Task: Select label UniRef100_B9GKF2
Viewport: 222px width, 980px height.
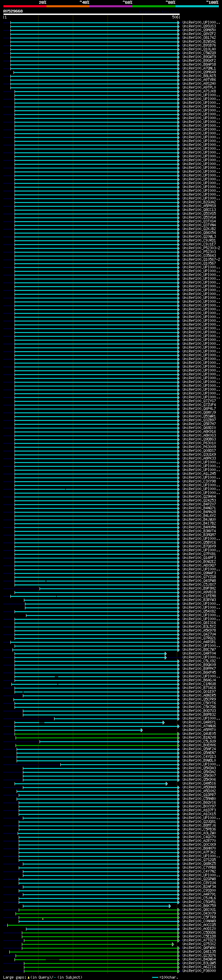Action: pyautogui.click(x=199, y=60)
